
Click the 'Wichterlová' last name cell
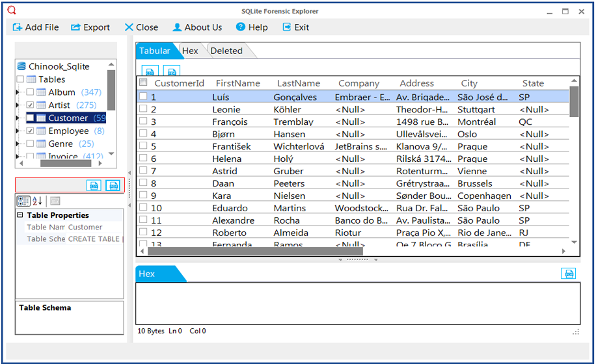(299, 146)
